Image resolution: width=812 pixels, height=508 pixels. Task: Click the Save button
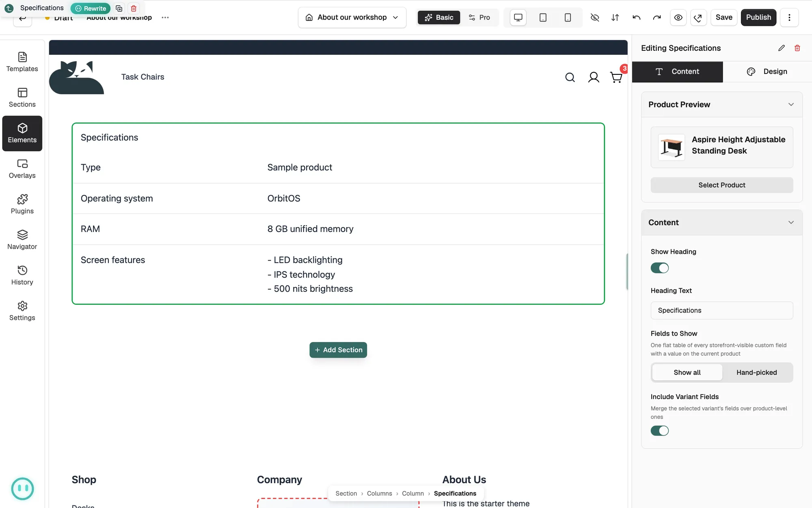724,17
